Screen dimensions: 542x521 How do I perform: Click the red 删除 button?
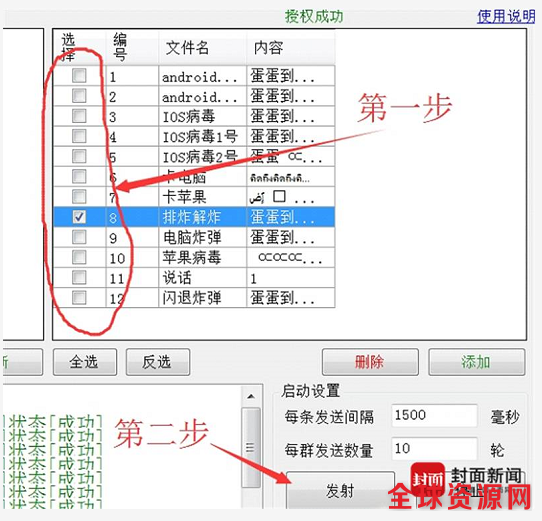[x=370, y=362]
